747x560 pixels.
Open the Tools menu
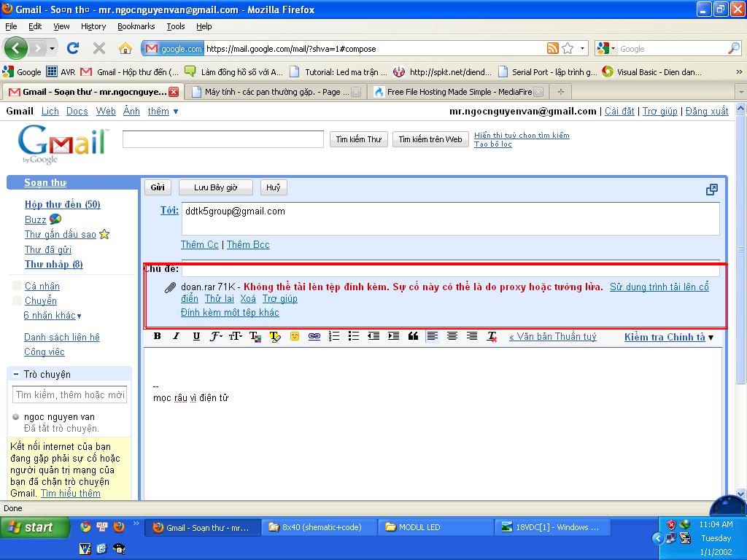(x=176, y=26)
